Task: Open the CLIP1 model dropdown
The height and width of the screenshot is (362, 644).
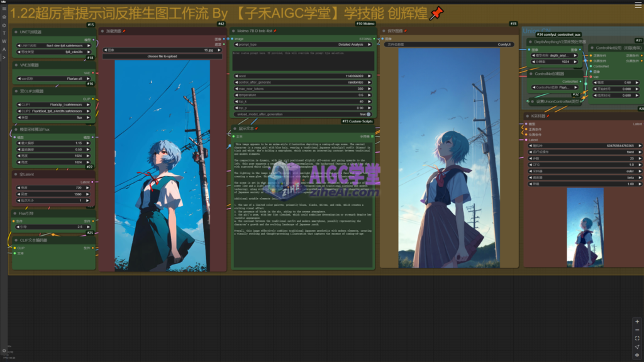Action: [53, 105]
